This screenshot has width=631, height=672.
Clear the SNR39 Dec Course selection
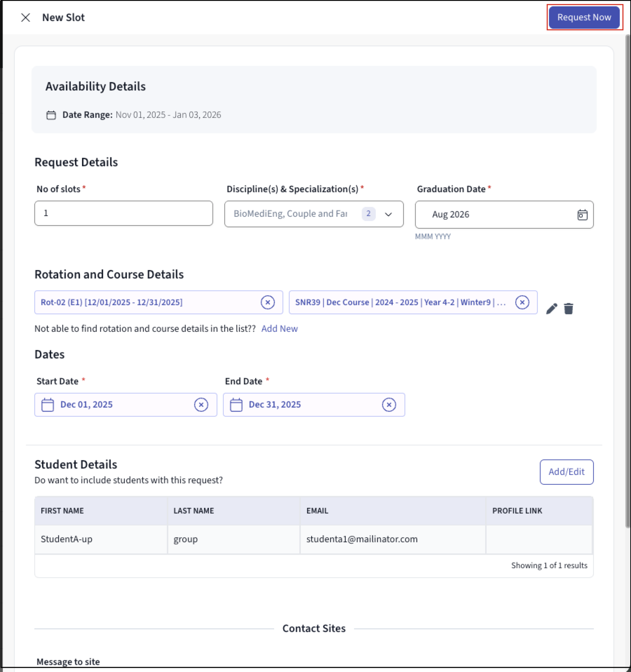pyautogui.click(x=522, y=302)
